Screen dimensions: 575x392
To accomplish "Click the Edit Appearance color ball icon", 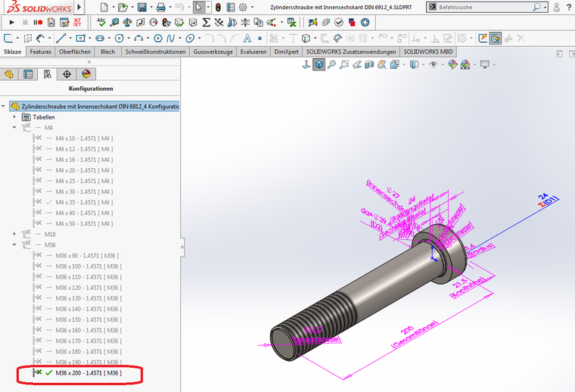I will point(452,65).
